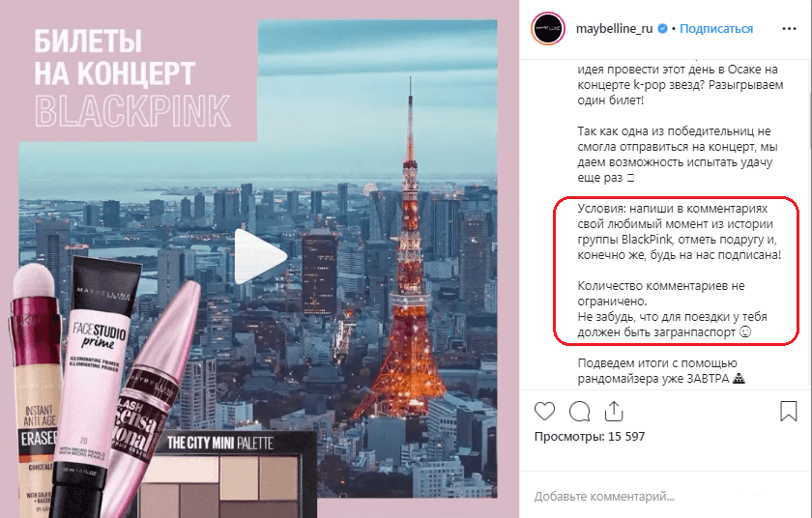Viewport: 812px width, 518px height.
Task: Click the Instant Anti Age Eraser concealer
Action: click(x=35, y=393)
